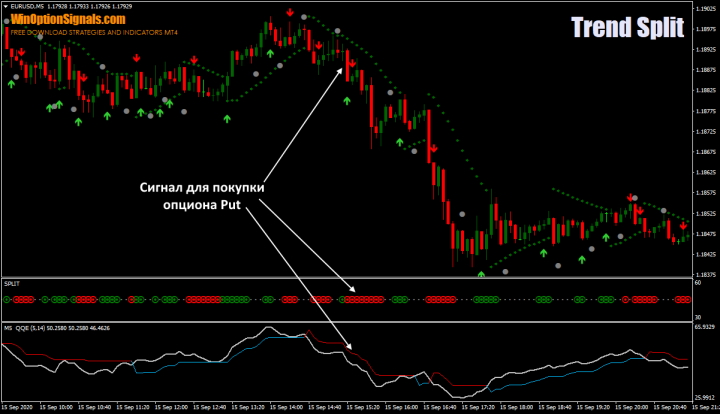Select the SPLIT indicator window label
Viewport: 720px width, 414px height.
13,283
